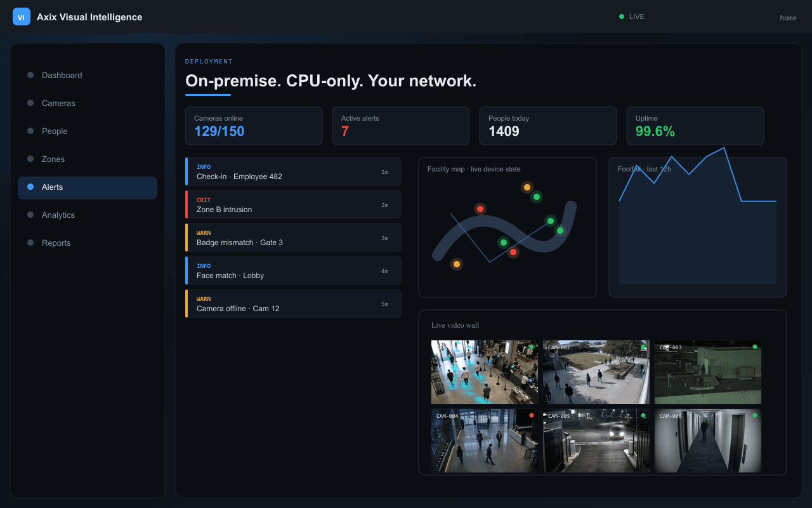
Task: Click the bullet icon beside Reports
Action: tap(30, 243)
